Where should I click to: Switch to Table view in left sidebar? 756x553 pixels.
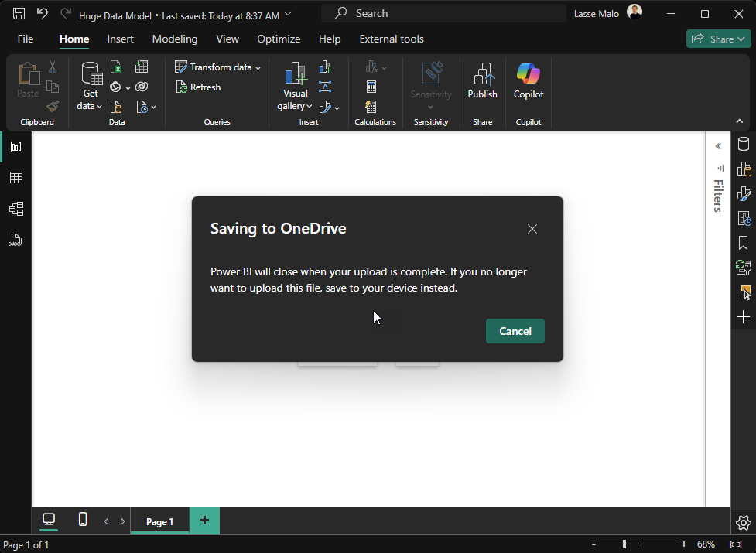click(16, 178)
